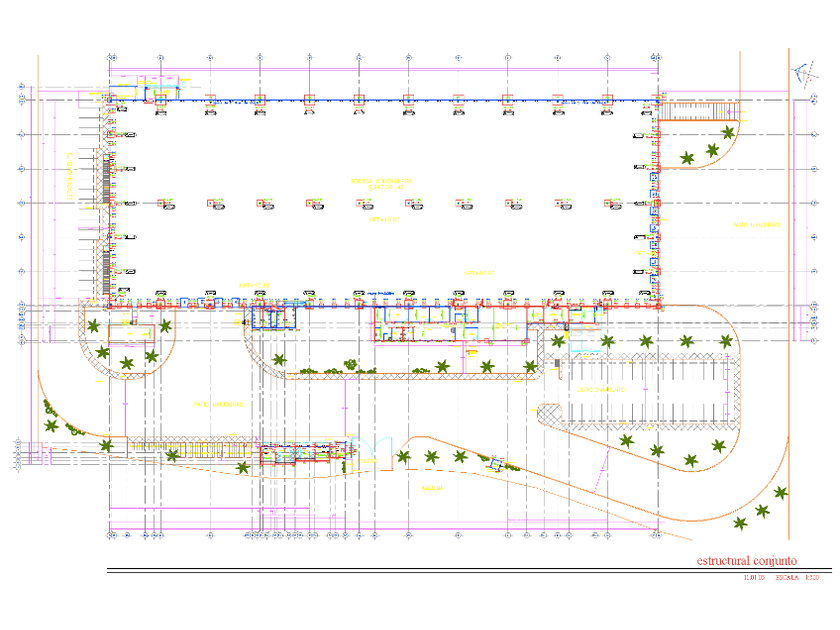The height and width of the screenshot is (630, 840).
Task: Select the rotated ESTACIONAMIENTO label at left side
Action: tap(69, 177)
